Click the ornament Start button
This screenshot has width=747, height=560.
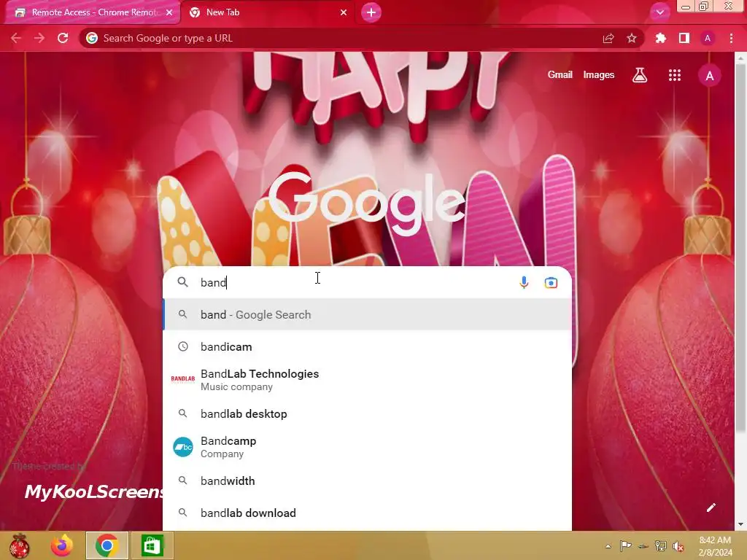(20, 545)
